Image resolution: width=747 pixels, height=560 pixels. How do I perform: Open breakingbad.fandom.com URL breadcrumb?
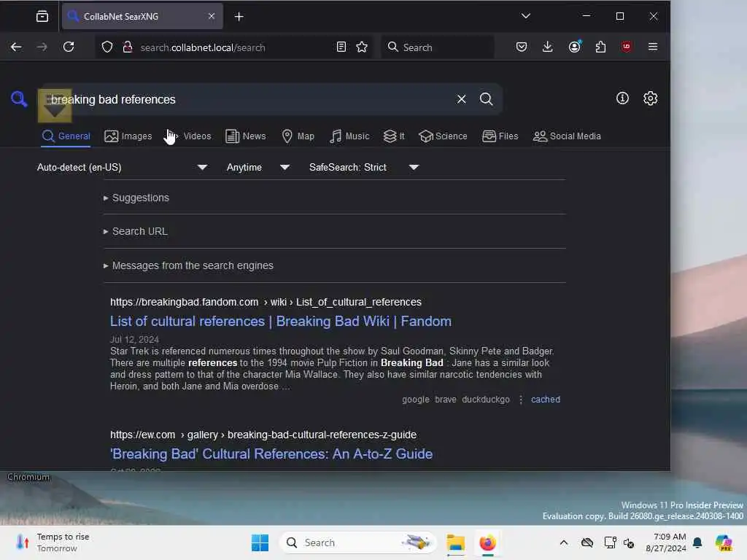click(266, 303)
